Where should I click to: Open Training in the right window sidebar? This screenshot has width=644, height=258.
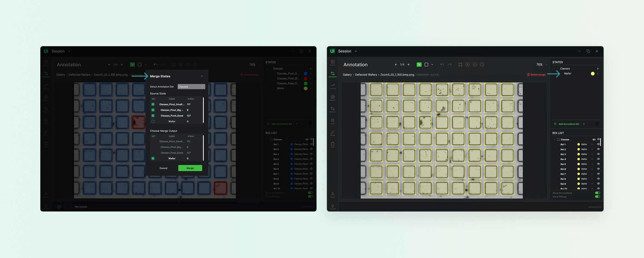[x=333, y=86]
